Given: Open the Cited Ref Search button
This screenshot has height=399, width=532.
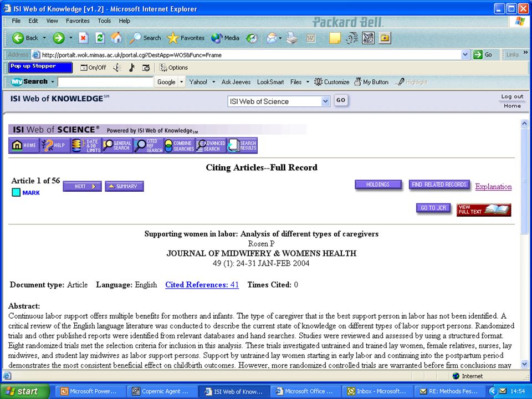Looking at the screenshot, I should [x=149, y=145].
